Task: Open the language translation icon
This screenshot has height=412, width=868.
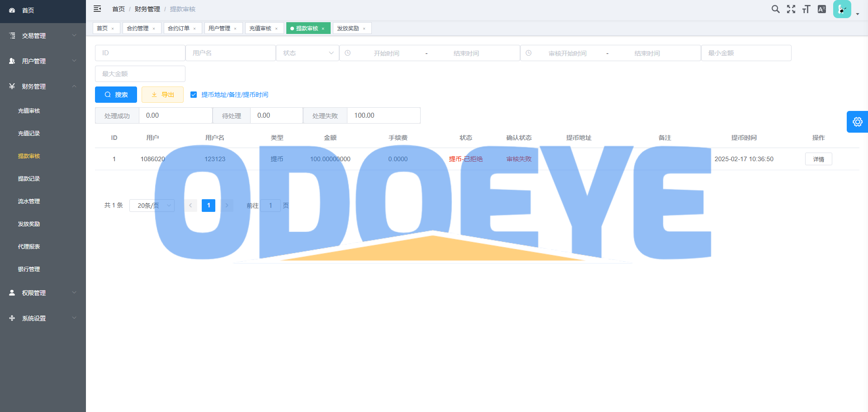Action: coord(822,9)
